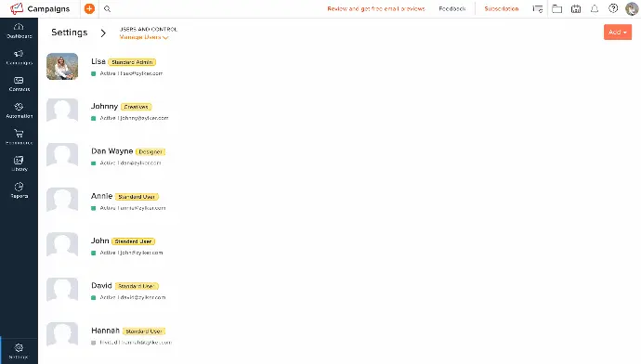
Task: Select user name Hannah
Action: [x=105, y=331]
